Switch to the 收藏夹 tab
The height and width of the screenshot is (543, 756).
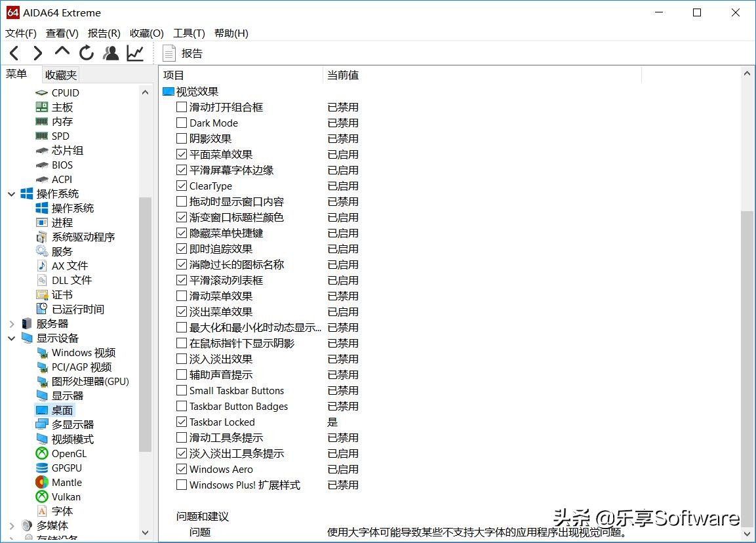pos(60,75)
